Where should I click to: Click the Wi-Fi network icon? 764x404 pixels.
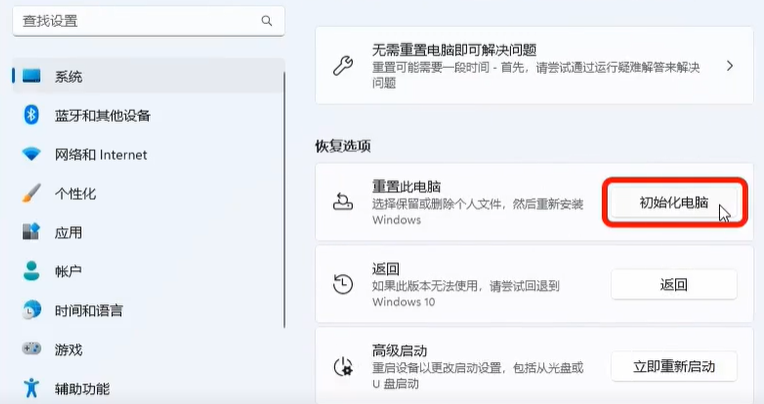[x=32, y=154]
